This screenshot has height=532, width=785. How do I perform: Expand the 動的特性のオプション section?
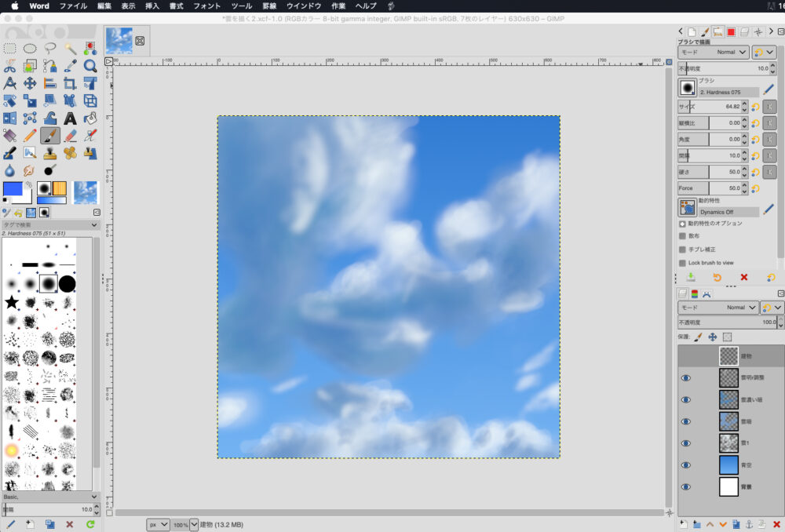click(682, 224)
